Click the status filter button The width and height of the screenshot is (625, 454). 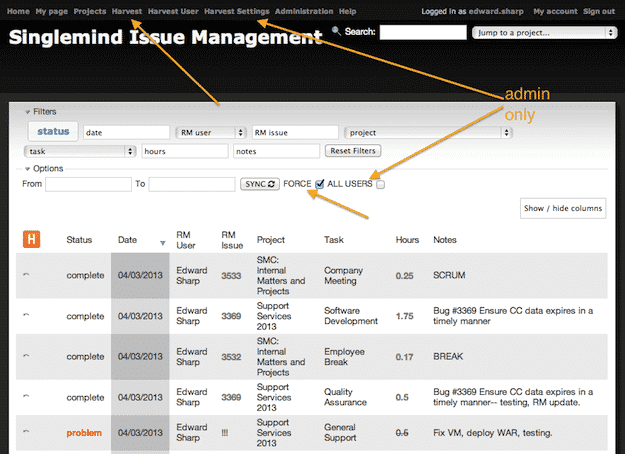pos(53,131)
